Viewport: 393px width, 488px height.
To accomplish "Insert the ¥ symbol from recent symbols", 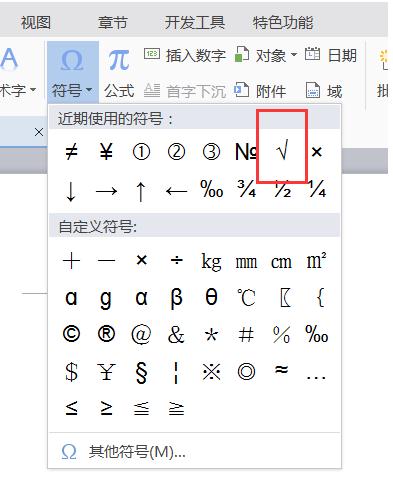I will click(x=106, y=152).
